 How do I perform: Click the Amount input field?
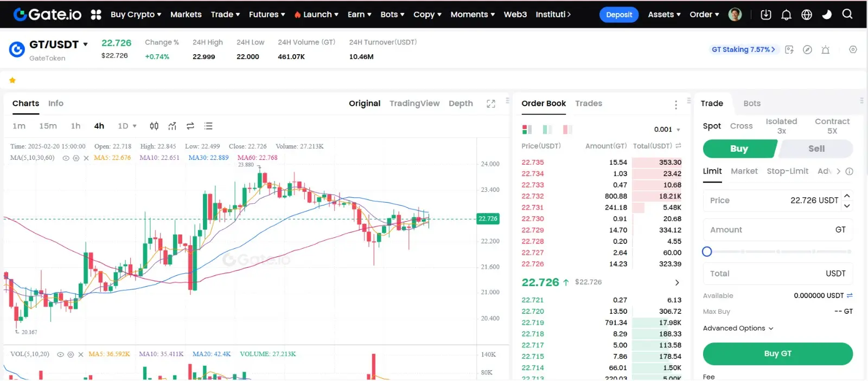click(778, 230)
